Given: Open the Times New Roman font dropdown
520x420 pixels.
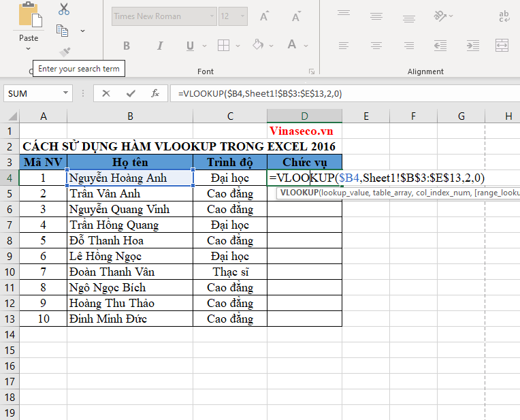Looking at the screenshot, I should (x=212, y=16).
